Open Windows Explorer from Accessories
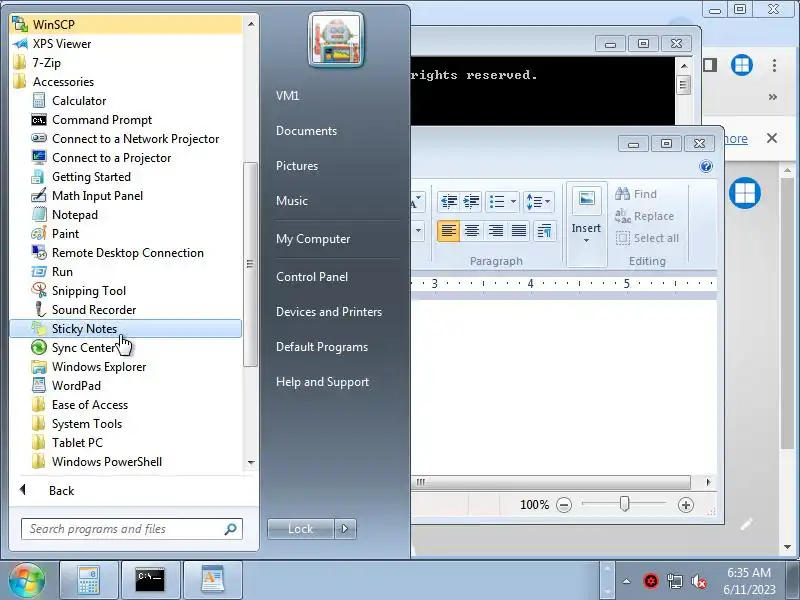The width and height of the screenshot is (800, 600). [x=126, y=367]
